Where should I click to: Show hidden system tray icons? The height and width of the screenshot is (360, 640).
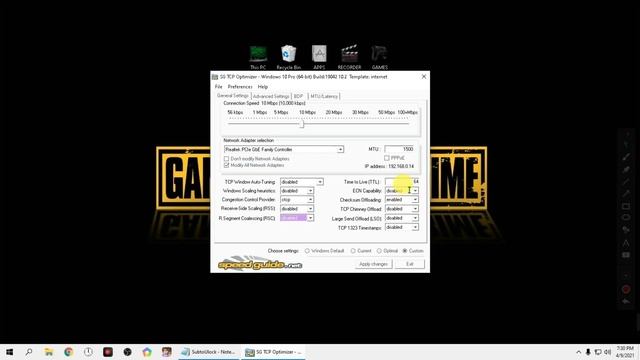tap(578, 352)
